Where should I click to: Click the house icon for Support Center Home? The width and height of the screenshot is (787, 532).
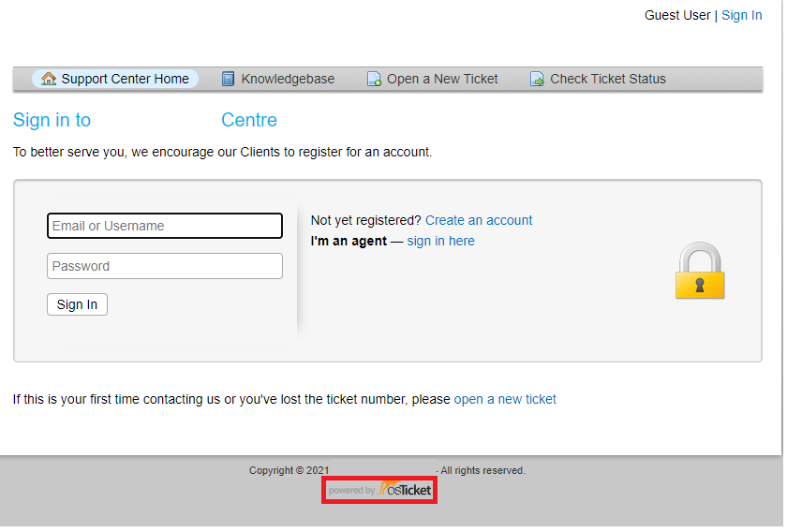click(49, 79)
